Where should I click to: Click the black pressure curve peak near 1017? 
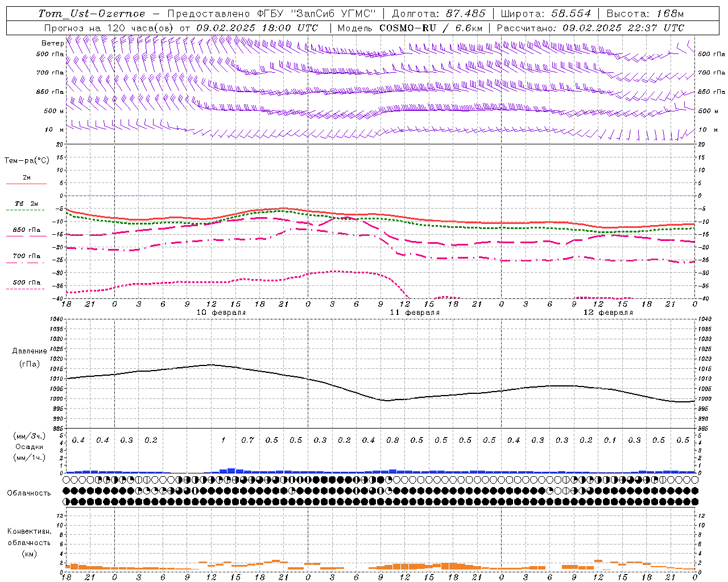click(211, 365)
